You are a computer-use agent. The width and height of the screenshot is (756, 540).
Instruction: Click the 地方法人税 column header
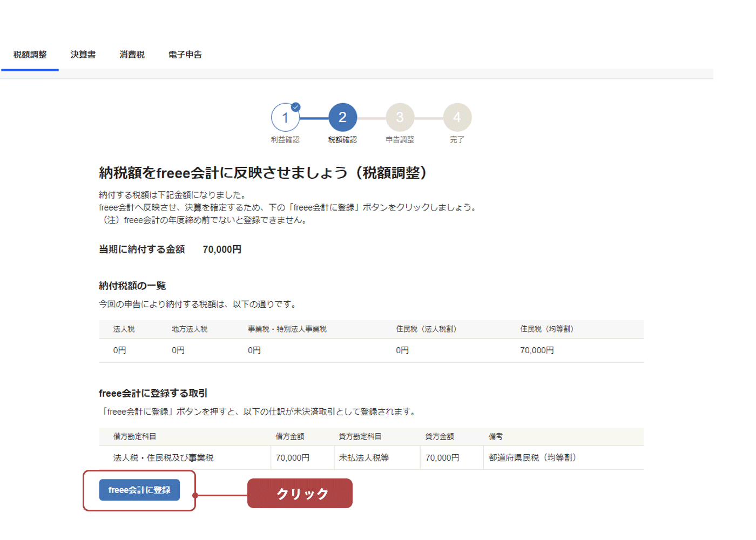(x=190, y=329)
